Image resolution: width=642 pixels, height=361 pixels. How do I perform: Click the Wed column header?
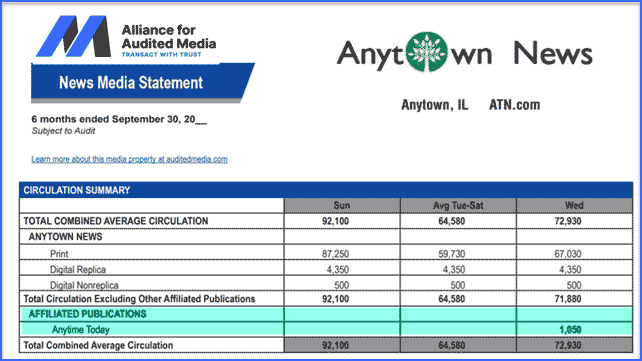[574, 205]
